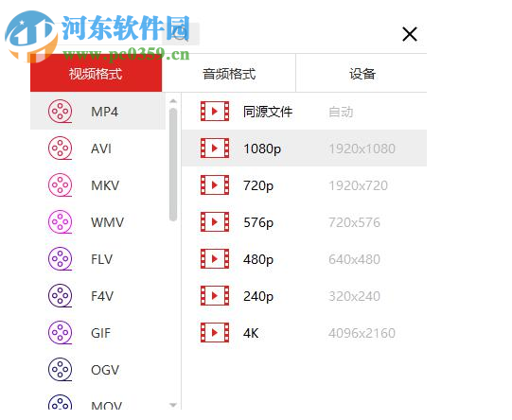Select the WMV format label
The image size is (512, 420).
coord(108,222)
